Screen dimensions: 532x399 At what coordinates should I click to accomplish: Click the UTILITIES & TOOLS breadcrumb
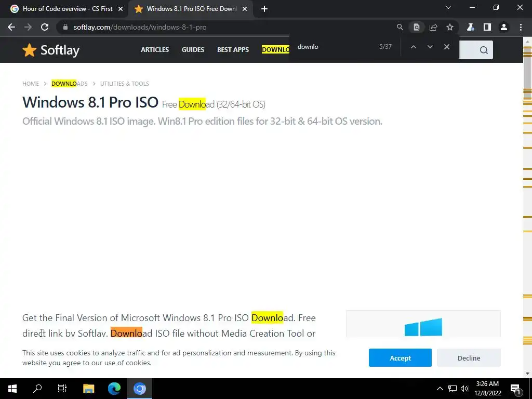click(125, 84)
